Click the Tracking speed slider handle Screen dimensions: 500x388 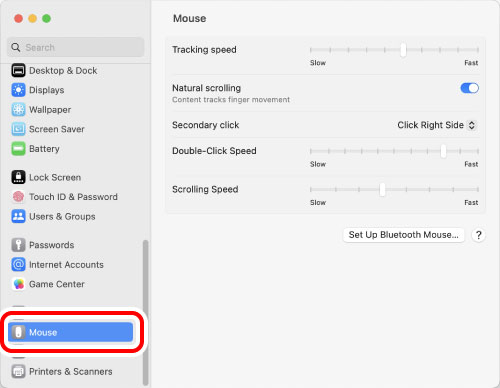tap(403, 50)
